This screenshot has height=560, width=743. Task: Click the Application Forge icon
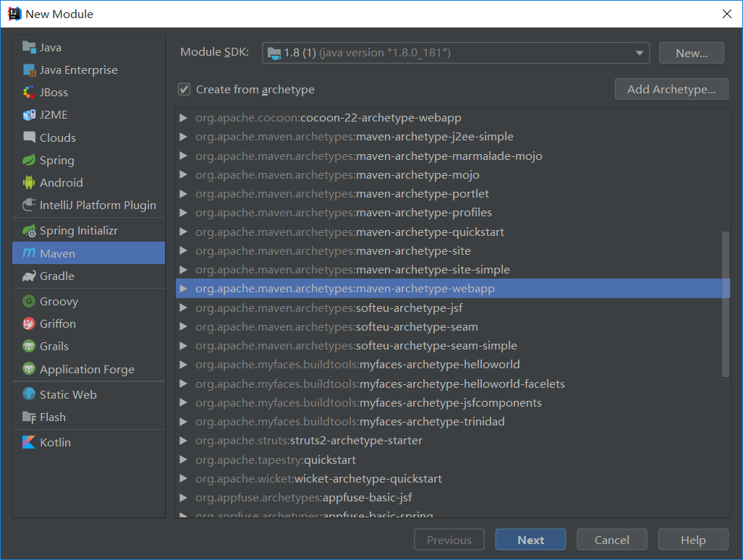tap(29, 368)
